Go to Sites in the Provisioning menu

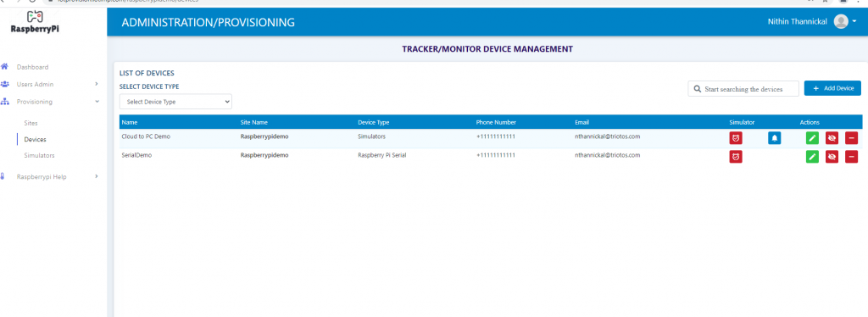tap(31, 123)
